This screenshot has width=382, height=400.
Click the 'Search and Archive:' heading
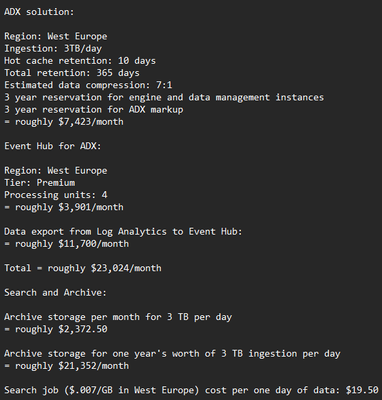(x=55, y=292)
